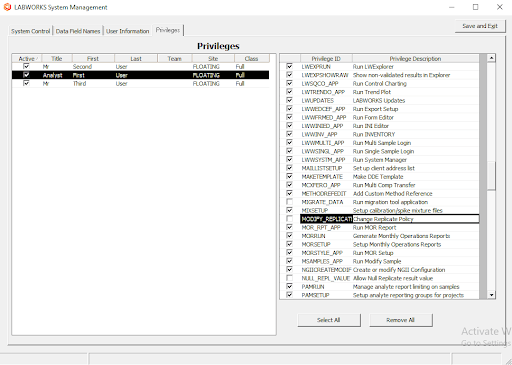Viewport: 512px width, 365px height.
Task: Select 'Setup Monthly Operations Reports' description
Action: tap(397, 245)
